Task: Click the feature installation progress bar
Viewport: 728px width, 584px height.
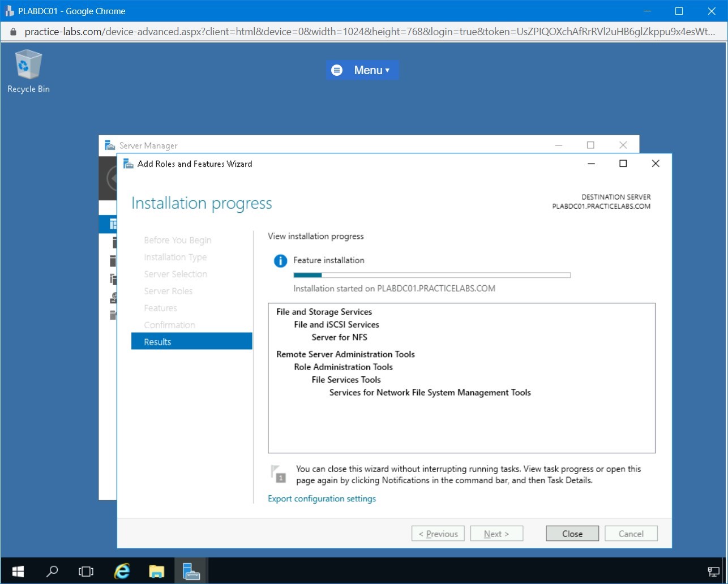Action: coord(432,275)
